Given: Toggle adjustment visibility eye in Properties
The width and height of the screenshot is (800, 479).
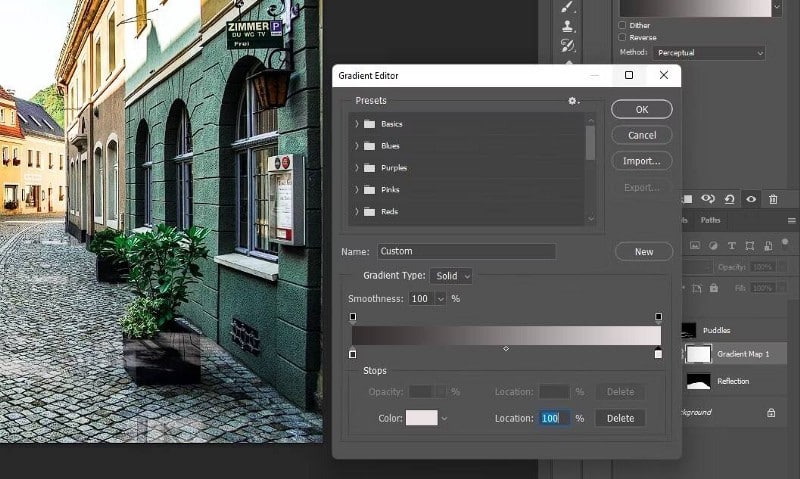Looking at the screenshot, I should [x=751, y=199].
